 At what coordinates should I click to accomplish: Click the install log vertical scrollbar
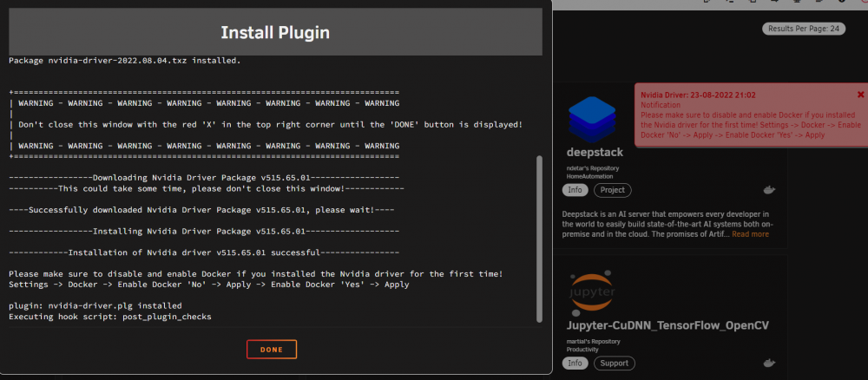point(540,239)
